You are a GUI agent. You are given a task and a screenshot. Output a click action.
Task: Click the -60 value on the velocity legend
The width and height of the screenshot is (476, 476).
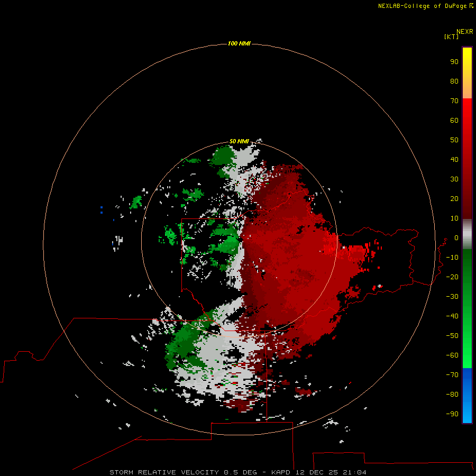tap(452, 355)
